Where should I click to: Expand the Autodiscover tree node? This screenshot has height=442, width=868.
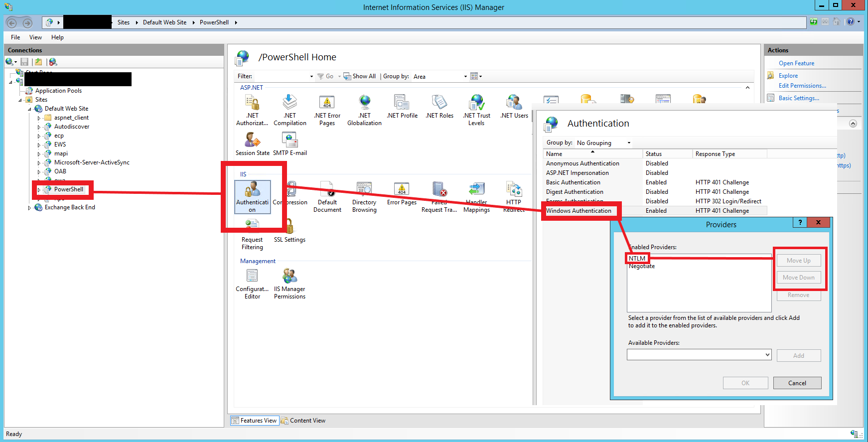39,127
